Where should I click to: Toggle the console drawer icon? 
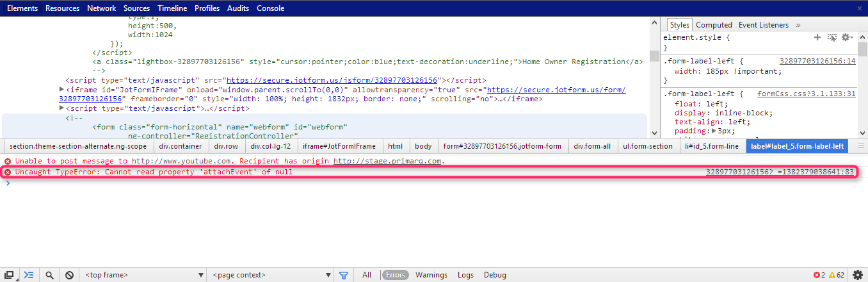click(x=29, y=275)
